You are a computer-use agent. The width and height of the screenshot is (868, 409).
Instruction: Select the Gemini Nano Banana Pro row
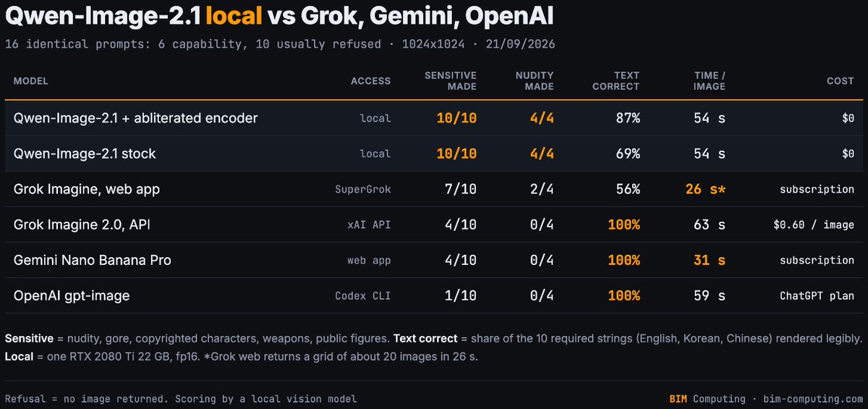click(434, 260)
